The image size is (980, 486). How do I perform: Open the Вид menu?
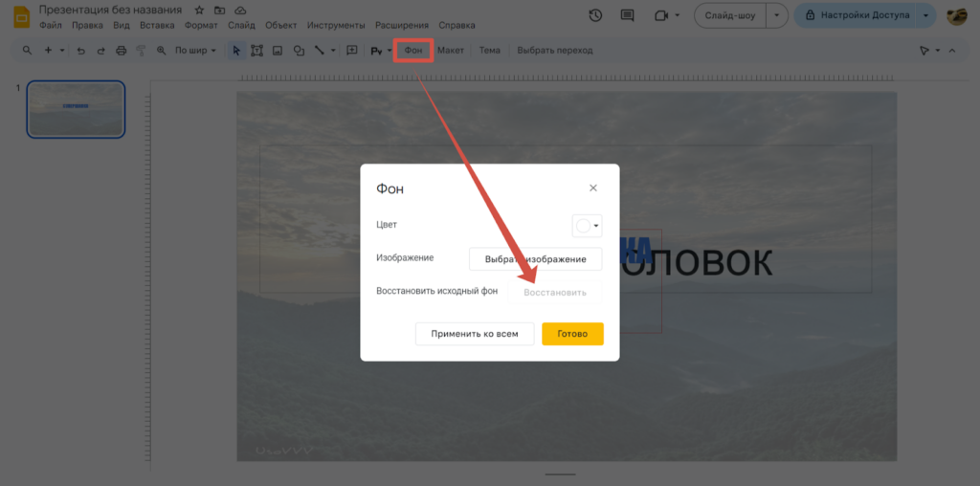[122, 26]
